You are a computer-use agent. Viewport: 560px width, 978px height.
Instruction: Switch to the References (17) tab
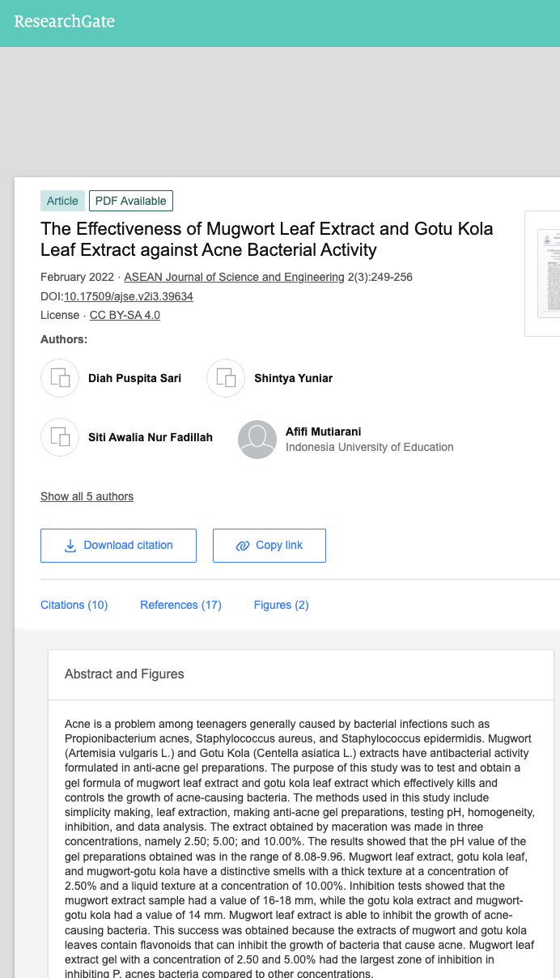click(180, 605)
